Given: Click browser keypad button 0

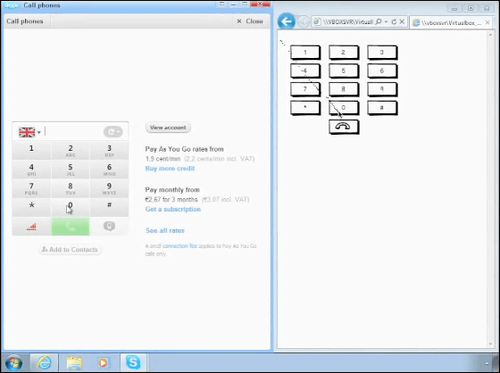Looking at the screenshot, I should 344,108.
